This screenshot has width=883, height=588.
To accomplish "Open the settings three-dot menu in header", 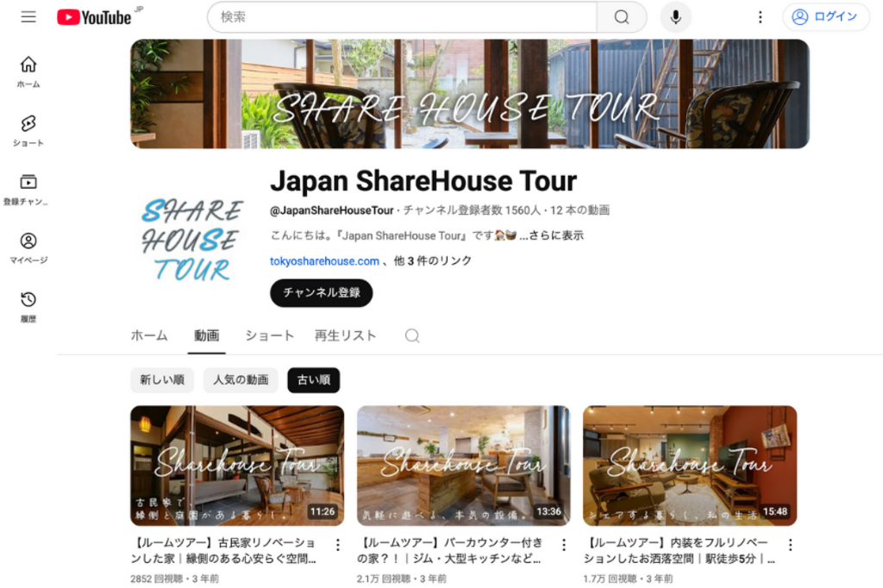I will [x=761, y=17].
